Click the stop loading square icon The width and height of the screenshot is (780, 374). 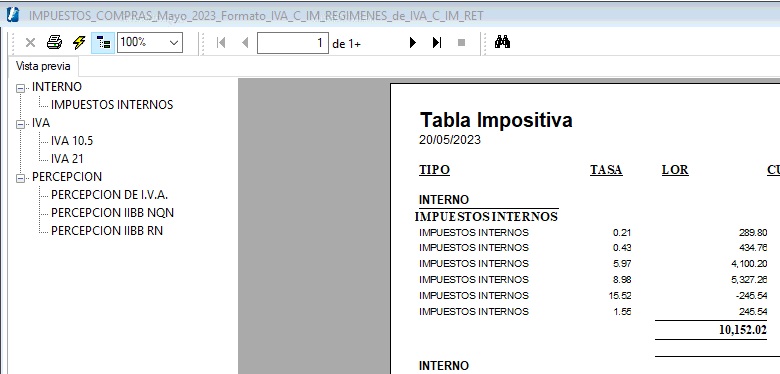(461, 43)
